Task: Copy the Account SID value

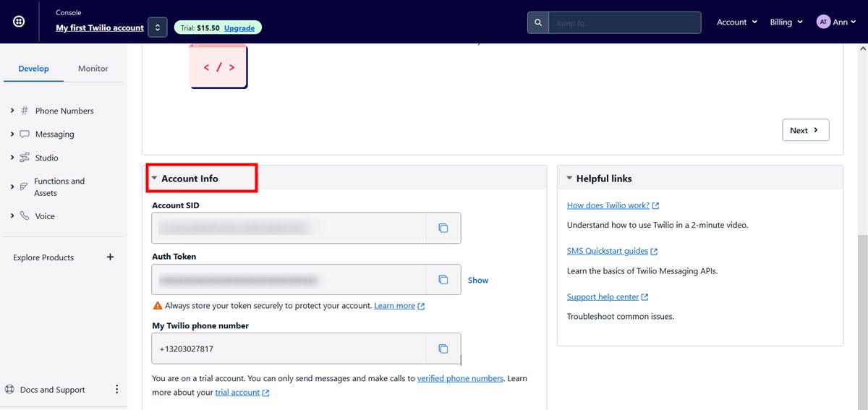Action: tap(443, 228)
